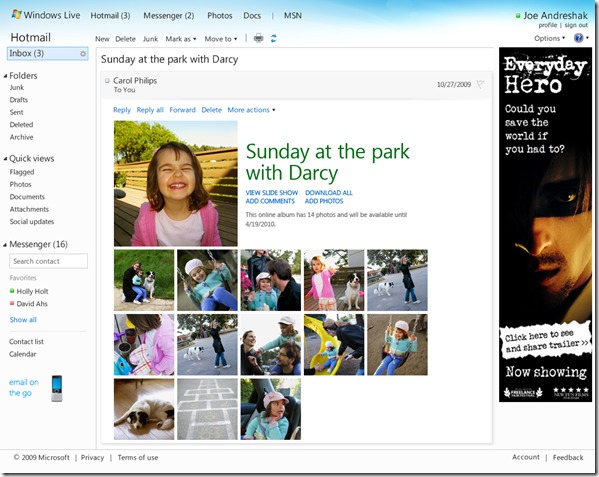Collapse the Folders section
Screen dimensions: 599x477
pyautogui.click(x=5, y=76)
